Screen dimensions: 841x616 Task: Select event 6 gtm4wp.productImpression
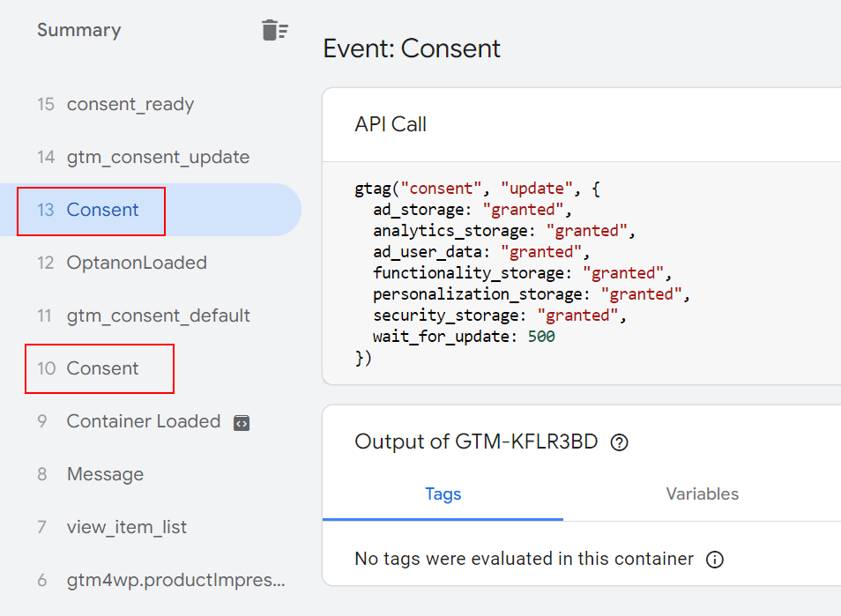pos(175,580)
